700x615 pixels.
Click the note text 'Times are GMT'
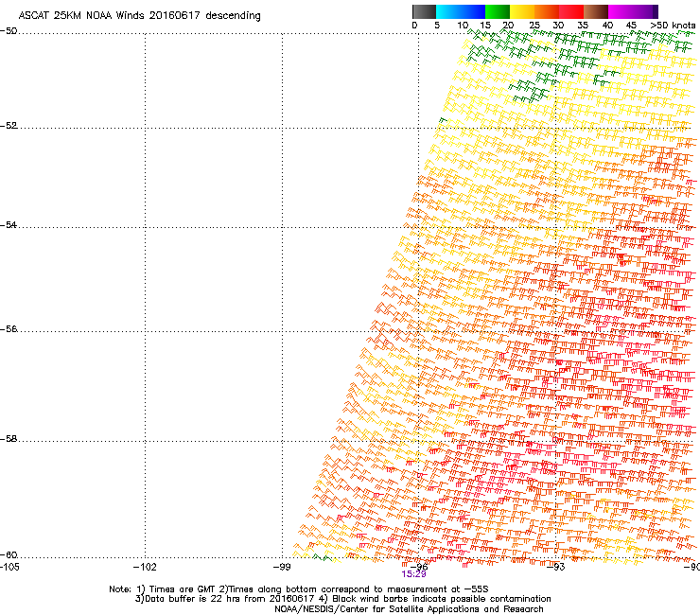[x=184, y=589]
